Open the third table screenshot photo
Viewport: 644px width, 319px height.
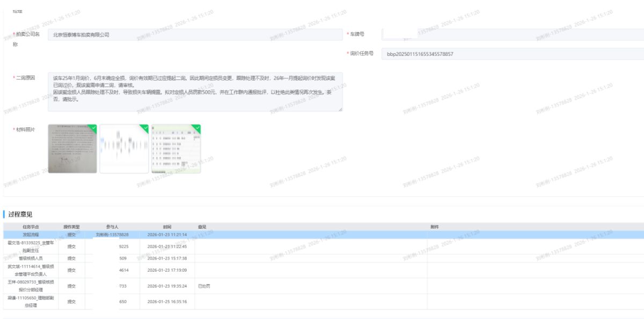175,149
